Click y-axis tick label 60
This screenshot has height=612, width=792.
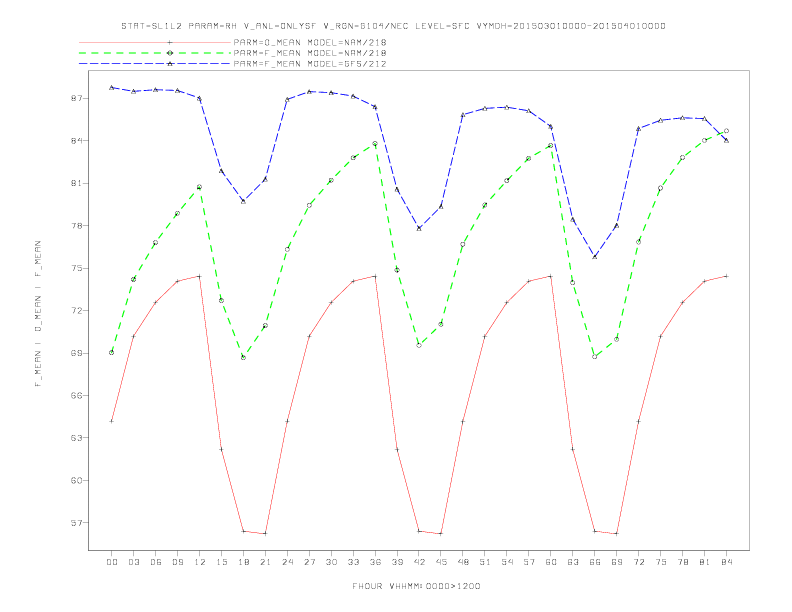tap(76, 480)
